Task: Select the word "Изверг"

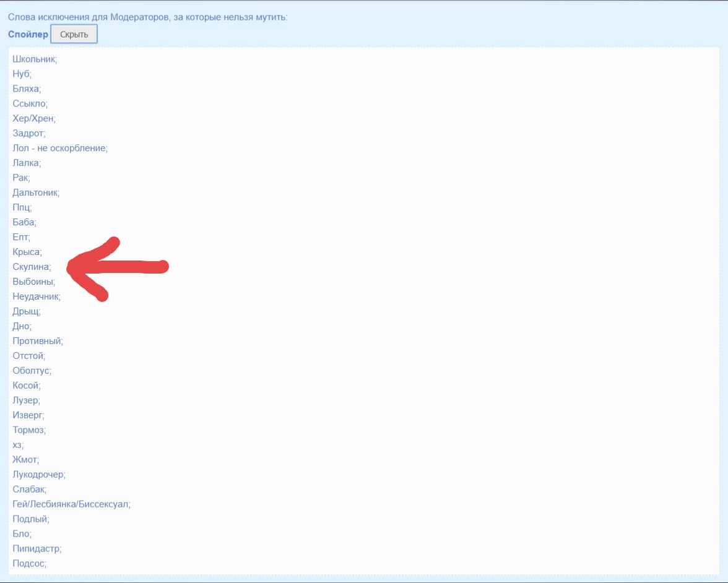Action: 28,415
